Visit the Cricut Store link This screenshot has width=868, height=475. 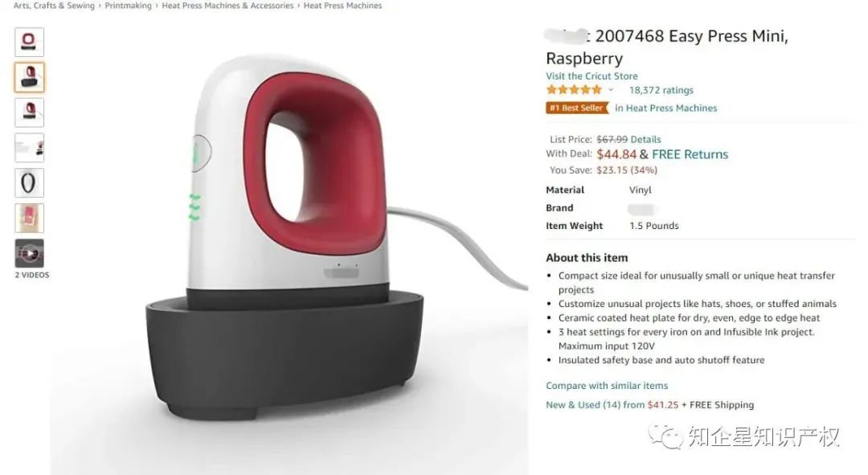click(x=592, y=76)
